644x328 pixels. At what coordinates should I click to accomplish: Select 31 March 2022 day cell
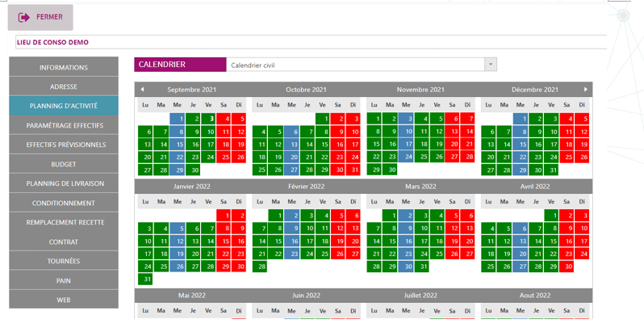tap(421, 267)
